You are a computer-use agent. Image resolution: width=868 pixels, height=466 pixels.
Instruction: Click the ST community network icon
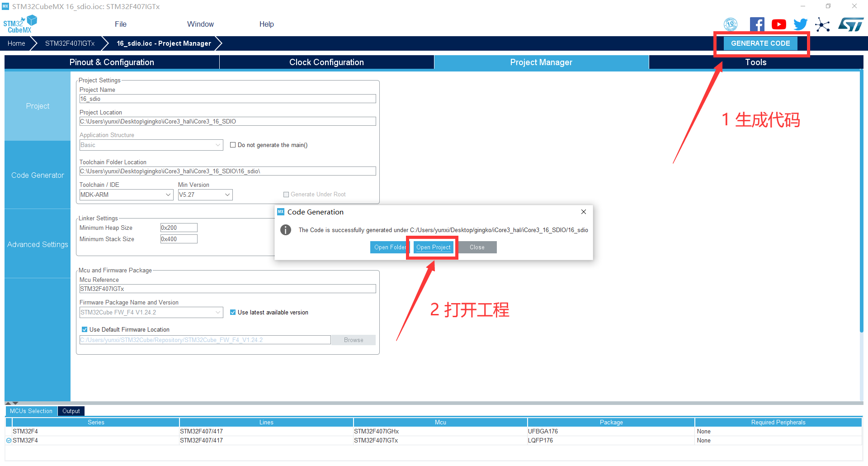point(822,25)
